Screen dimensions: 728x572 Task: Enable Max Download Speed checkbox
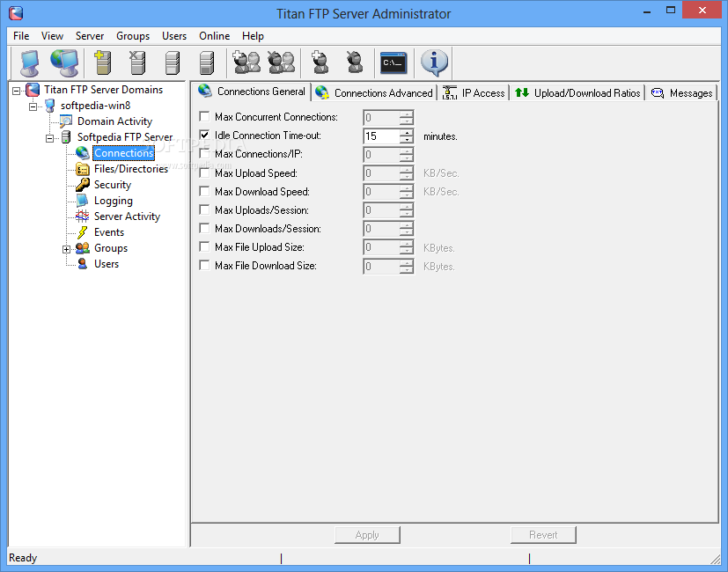pyautogui.click(x=204, y=191)
